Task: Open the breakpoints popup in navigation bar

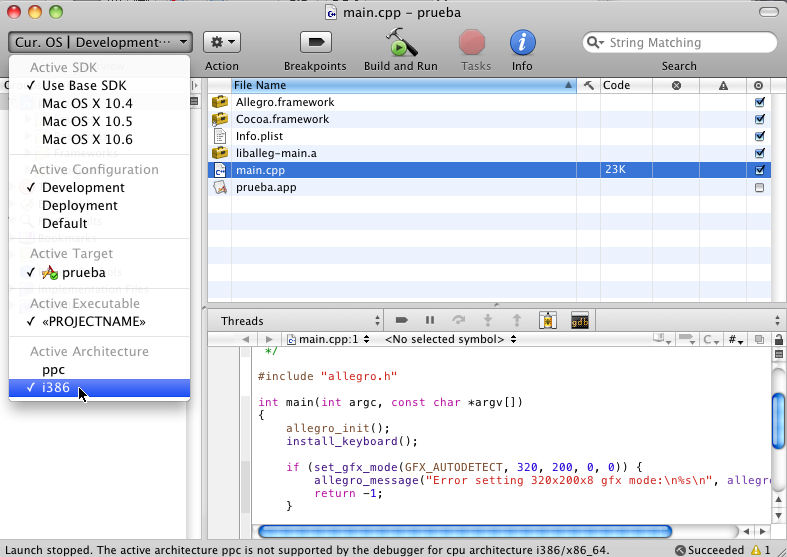Action: click(x=687, y=339)
